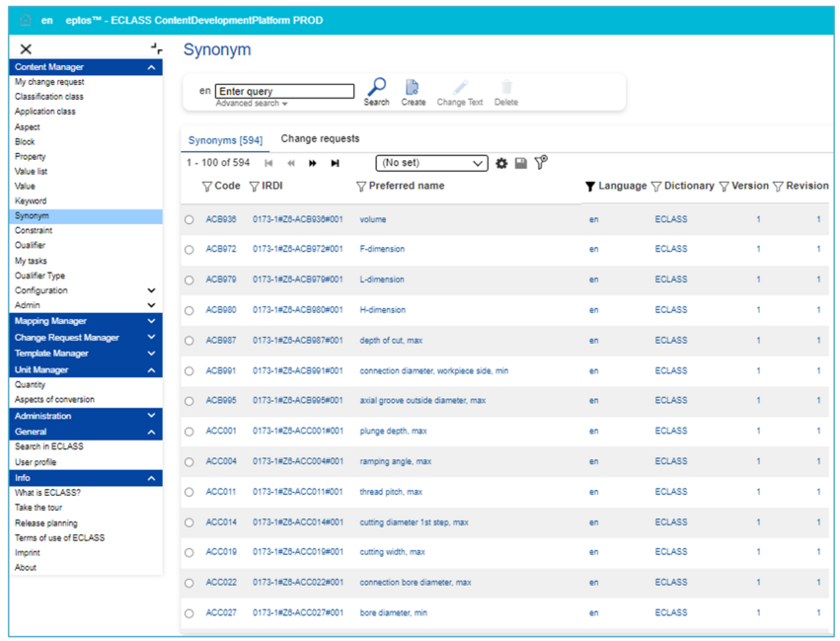
Task: Jump to last page arrow
Action: [336, 163]
